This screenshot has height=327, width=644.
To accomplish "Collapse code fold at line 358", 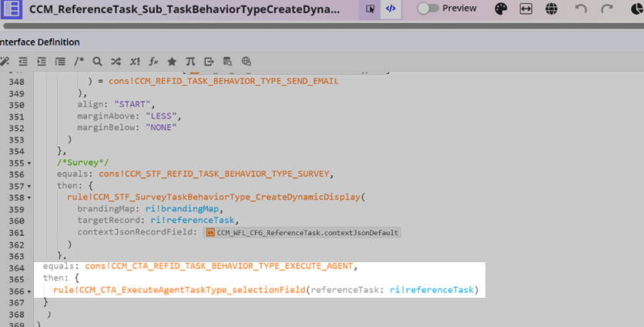I will click(29, 198).
